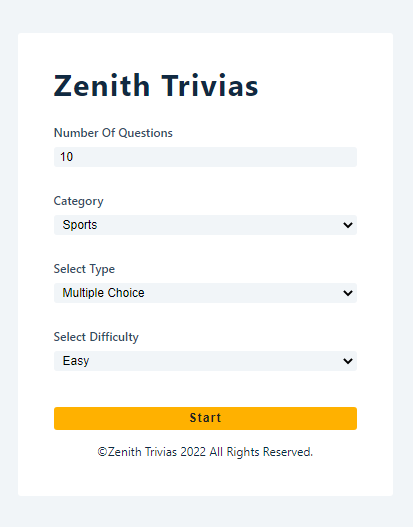Start the trivia with the Start button

pos(205,418)
